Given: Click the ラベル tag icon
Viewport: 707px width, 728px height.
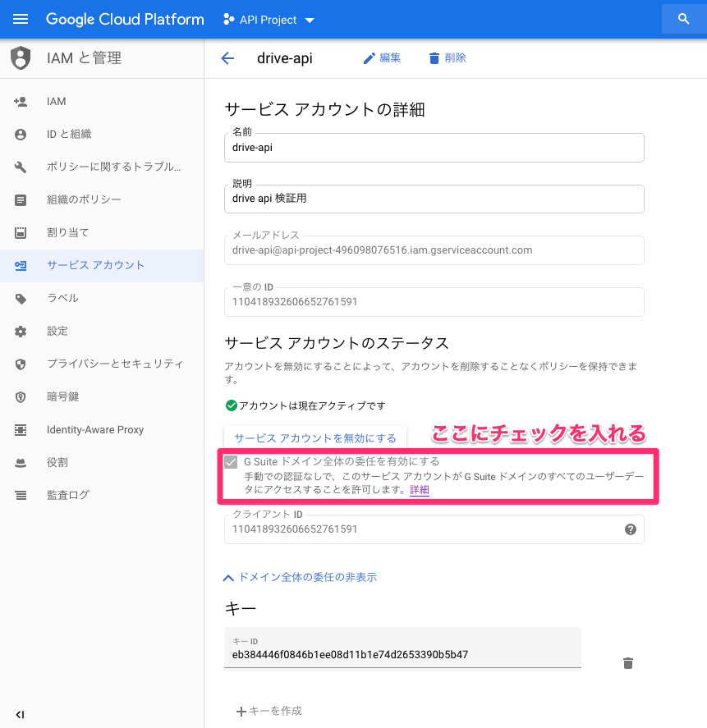Looking at the screenshot, I should (21, 299).
